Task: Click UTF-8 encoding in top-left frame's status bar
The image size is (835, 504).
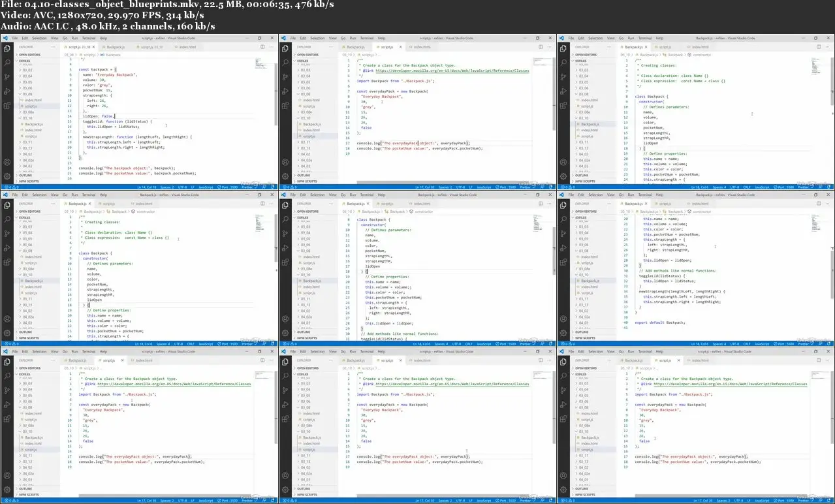Action: [182, 187]
